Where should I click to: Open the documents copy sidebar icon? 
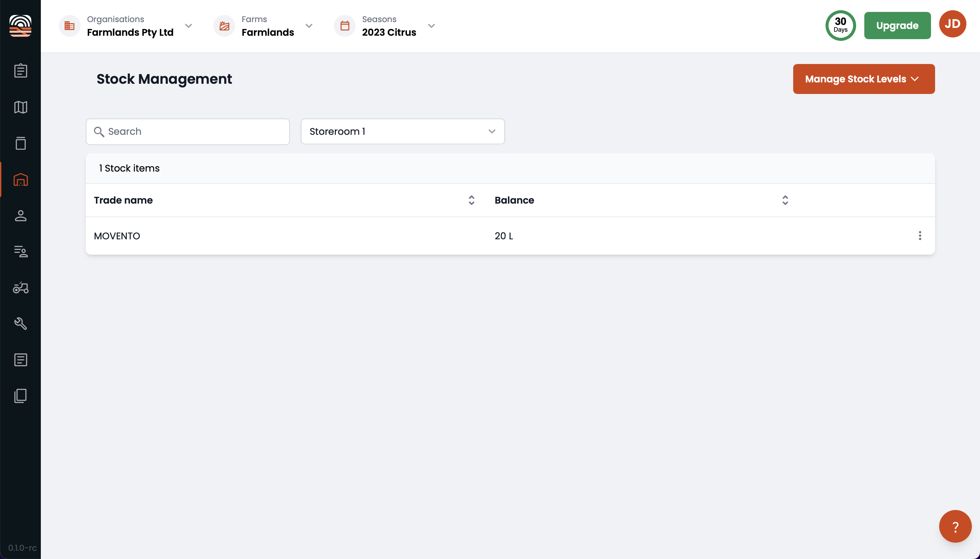coord(20,396)
